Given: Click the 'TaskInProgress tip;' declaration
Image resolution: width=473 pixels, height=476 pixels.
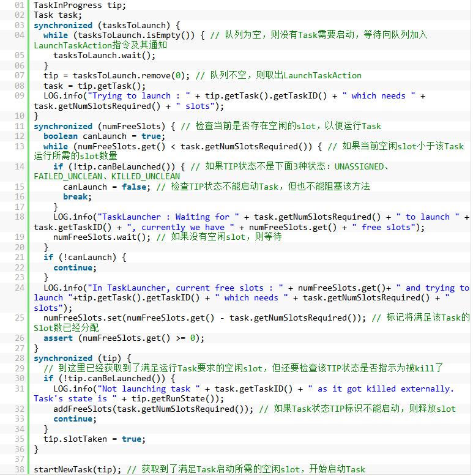Looking at the screenshot, I should (80, 5).
